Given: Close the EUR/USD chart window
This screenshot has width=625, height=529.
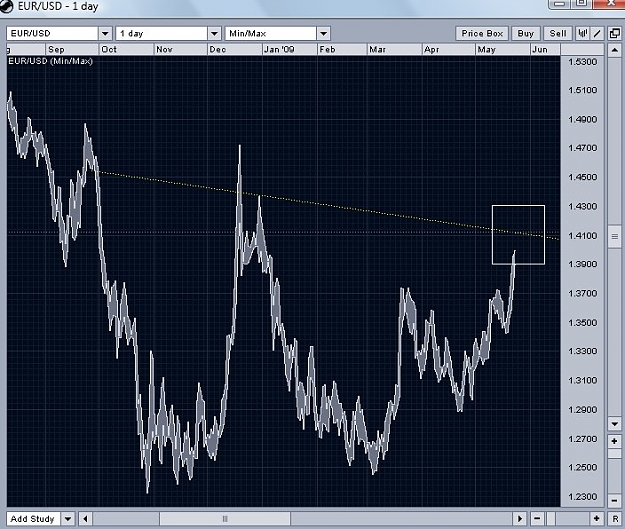Looking at the screenshot, I should [610, 4].
